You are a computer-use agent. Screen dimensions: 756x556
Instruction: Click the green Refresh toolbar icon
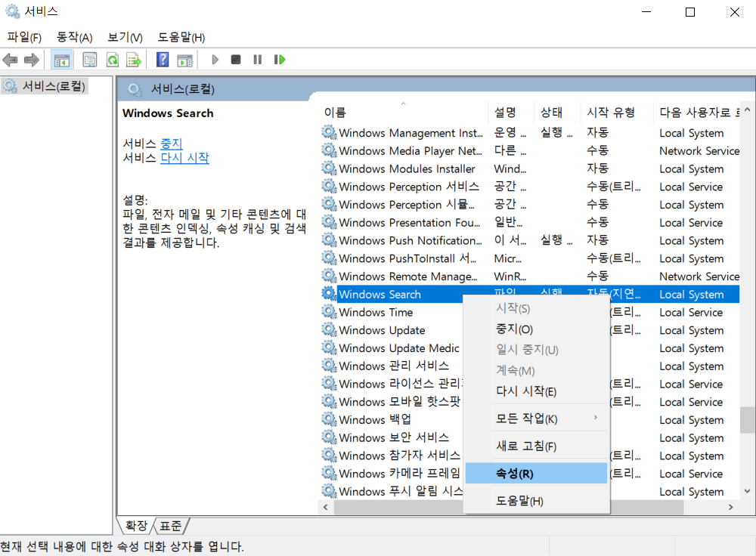click(x=113, y=60)
